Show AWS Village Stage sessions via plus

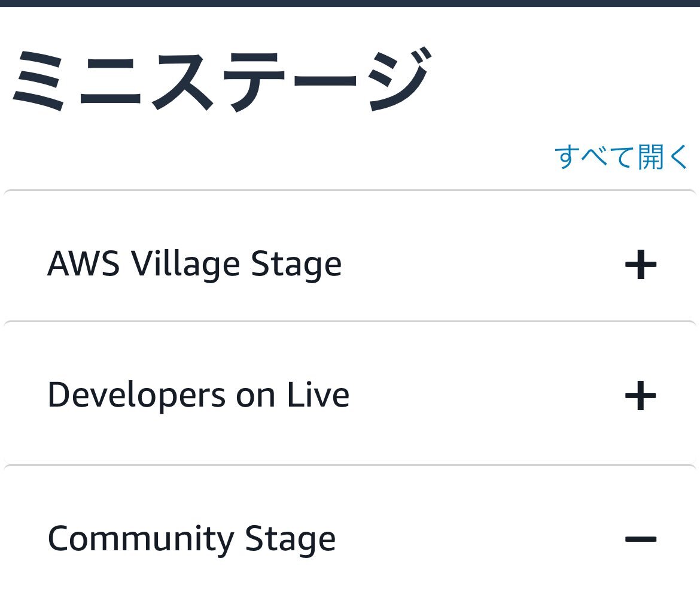click(x=640, y=265)
